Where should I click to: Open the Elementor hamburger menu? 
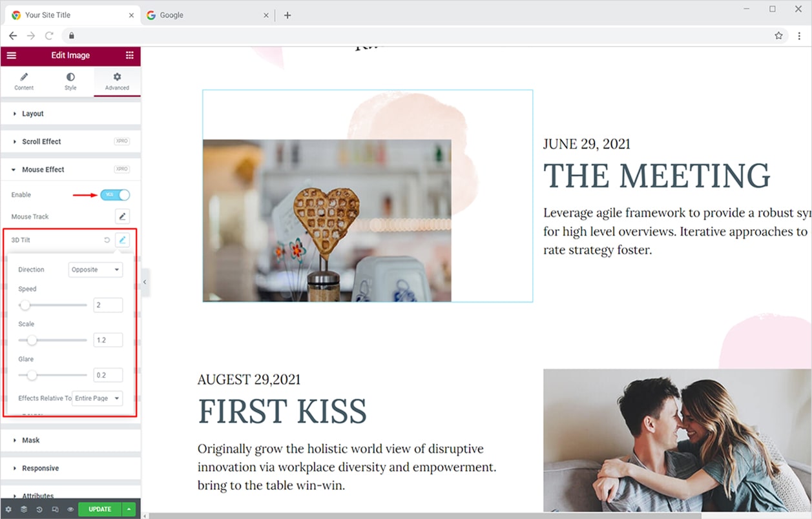pyautogui.click(x=11, y=56)
